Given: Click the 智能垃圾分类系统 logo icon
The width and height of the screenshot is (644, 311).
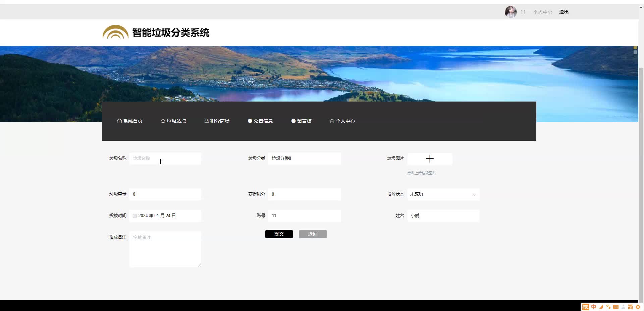Looking at the screenshot, I should [x=115, y=32].
